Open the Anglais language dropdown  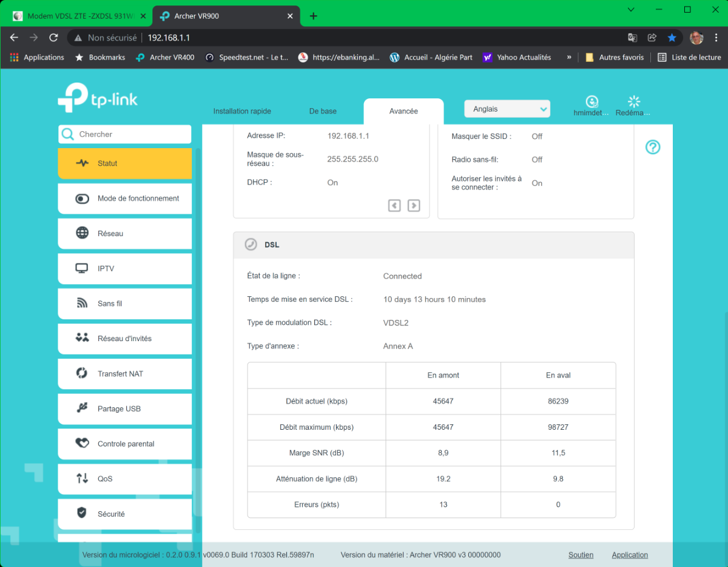[x=507, y=109]
